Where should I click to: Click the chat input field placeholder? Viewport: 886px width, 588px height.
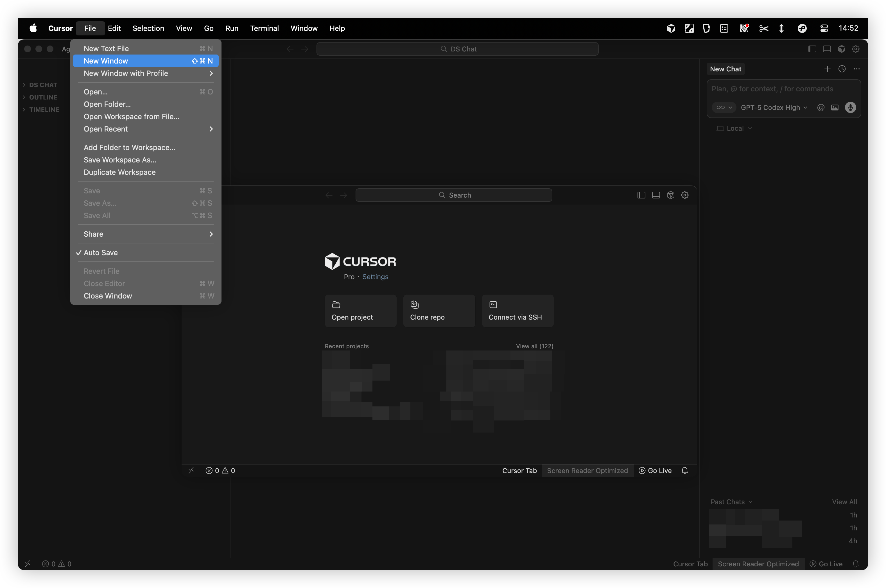tap(772, 89)
